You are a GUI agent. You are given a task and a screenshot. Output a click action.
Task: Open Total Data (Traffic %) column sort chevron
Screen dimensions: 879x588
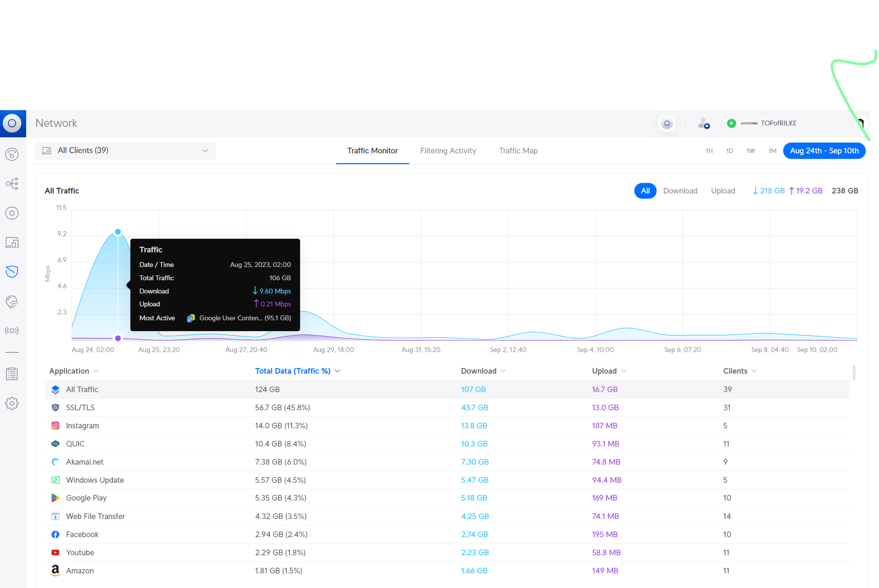[x=337, y=371]
